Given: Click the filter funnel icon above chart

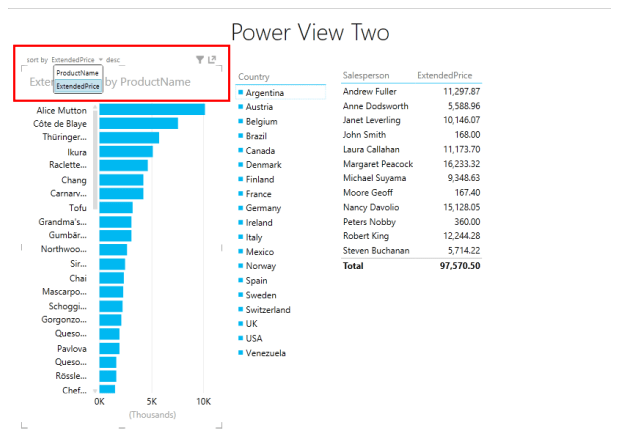Looking at the screenshot, I should click(200, 60).
